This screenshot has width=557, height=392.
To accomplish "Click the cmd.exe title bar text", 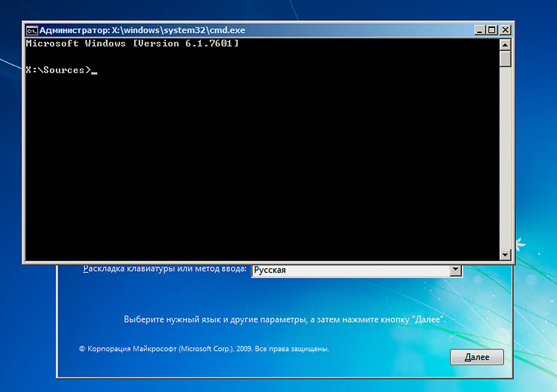I will (142, 30).
